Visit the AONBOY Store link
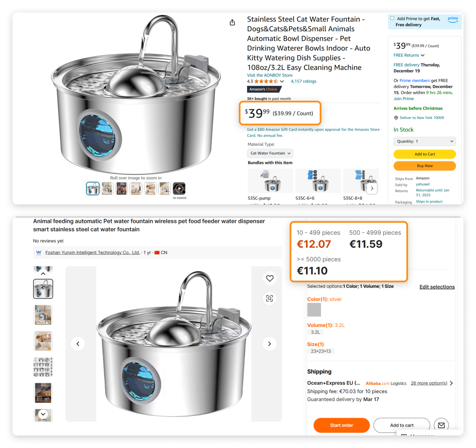 [269, 75]
